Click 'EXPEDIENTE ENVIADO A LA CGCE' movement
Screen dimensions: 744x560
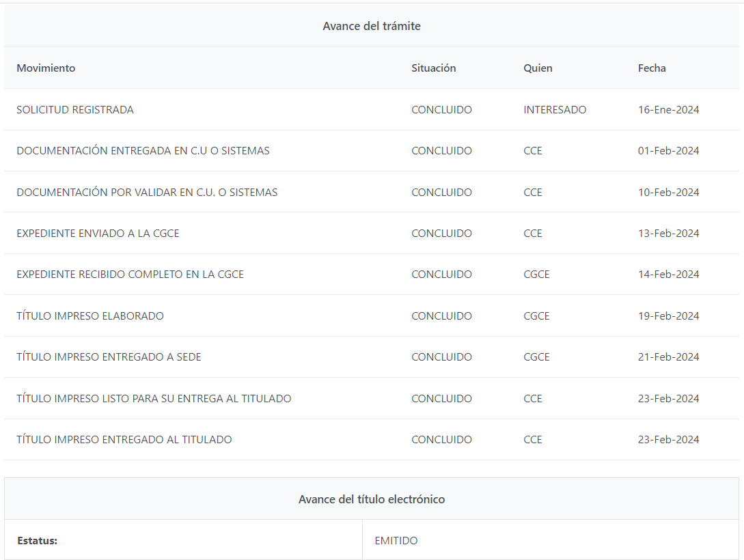pyautogui.click(x=98, y=234)
